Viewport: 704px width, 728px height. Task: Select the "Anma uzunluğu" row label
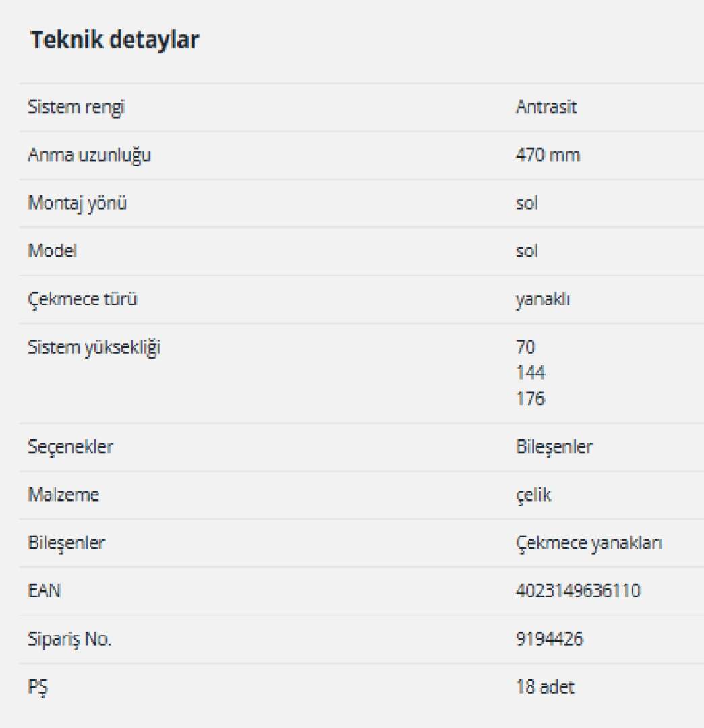pyautogui.click(x=89, y=155)
